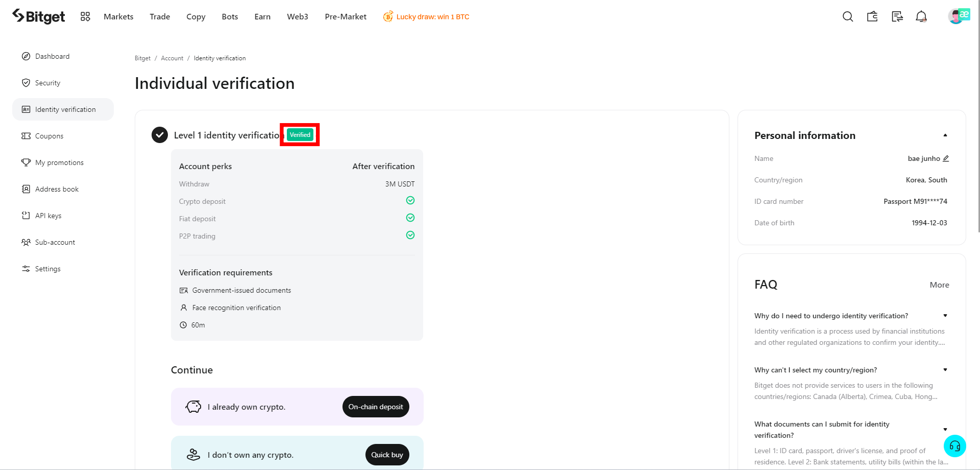Screen dimensions: 980x470
Task: Open the Bots menu
Action: click(x=230, y=17)
